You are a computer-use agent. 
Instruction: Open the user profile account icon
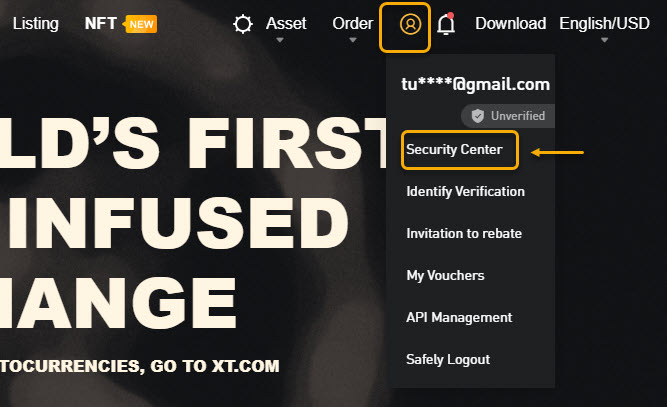click(410, 24)
